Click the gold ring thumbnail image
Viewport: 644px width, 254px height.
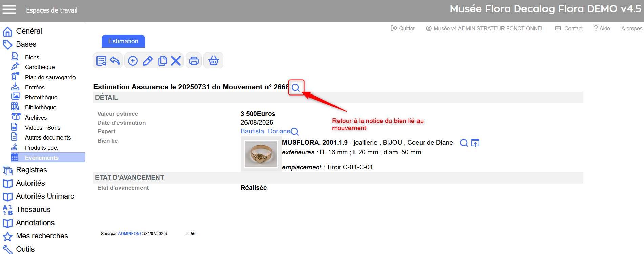coord(261,154)
